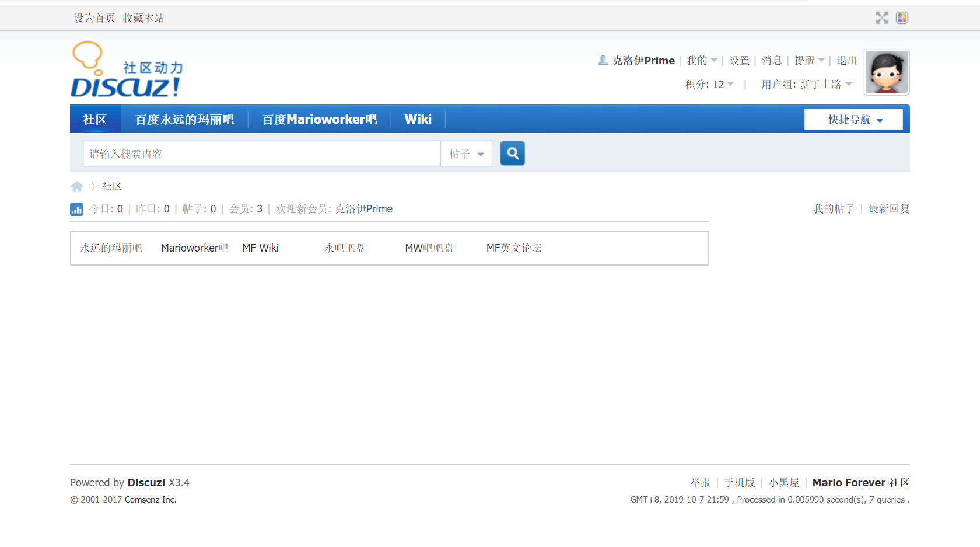The width and height of the screenshot is (980, 547).
Task: Expand the 提醒 notifications dropdown
Action: (810, 60)
